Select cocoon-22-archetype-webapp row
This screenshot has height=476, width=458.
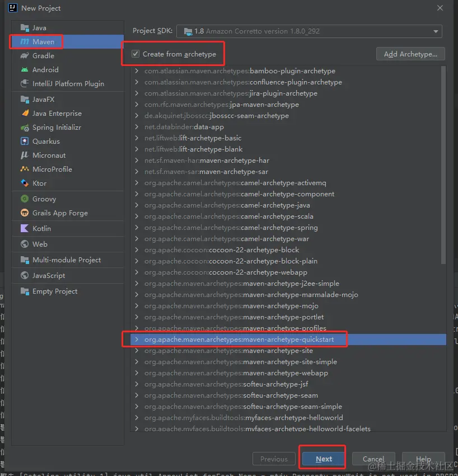click(x=288, y=272)
